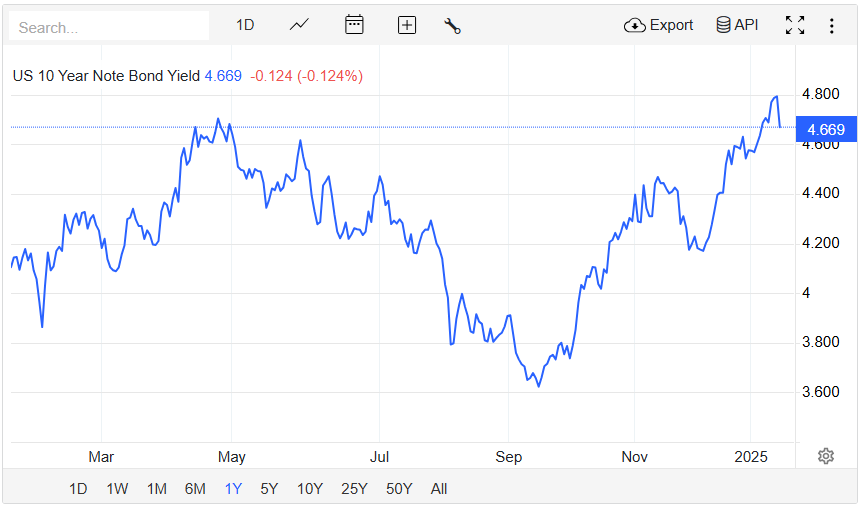861x508 pixels.
Task: Click the 3.800 y-axis label
Action: point(820,342)
